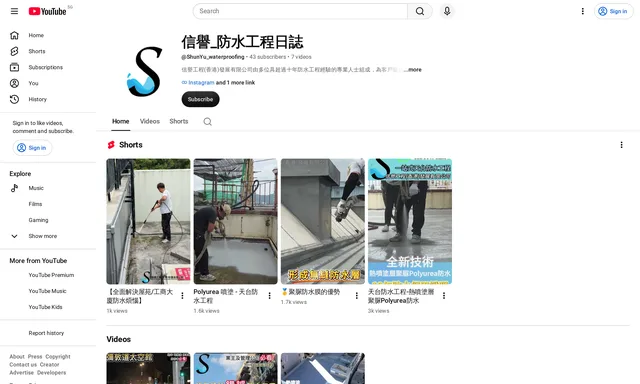Open the night-street video thumbnail under Videos
Screen dimensions: 640x384
click(x=148, y=368)
